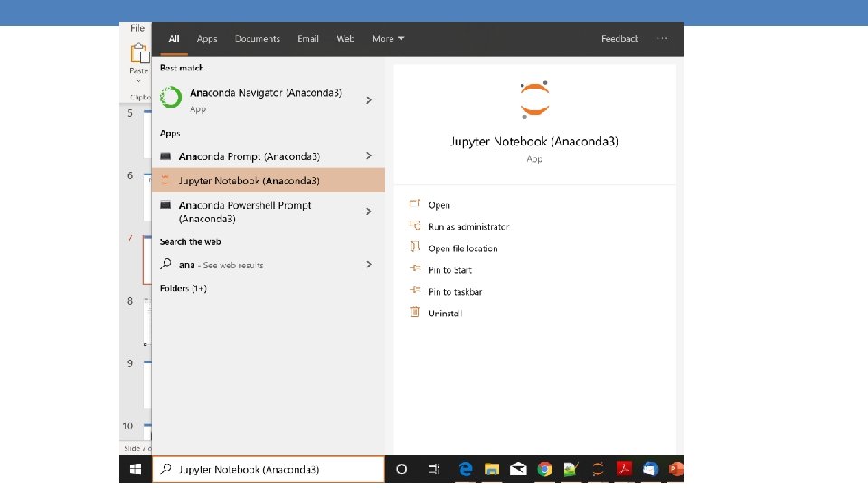Select the Anaconda Navigator (Anaconda3) result
The height and width of the screenshot is (488, 868).
click(268, 100)
